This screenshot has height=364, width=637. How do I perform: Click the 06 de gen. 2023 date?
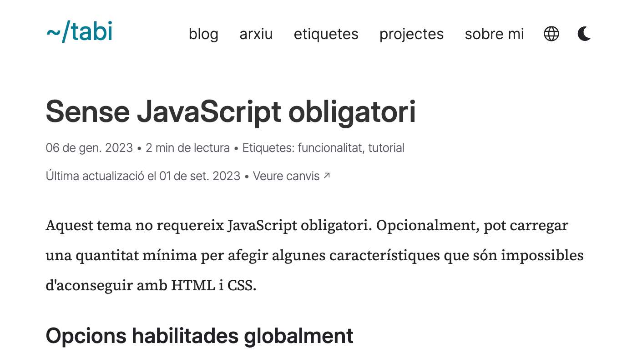click(x=89, y=148)
